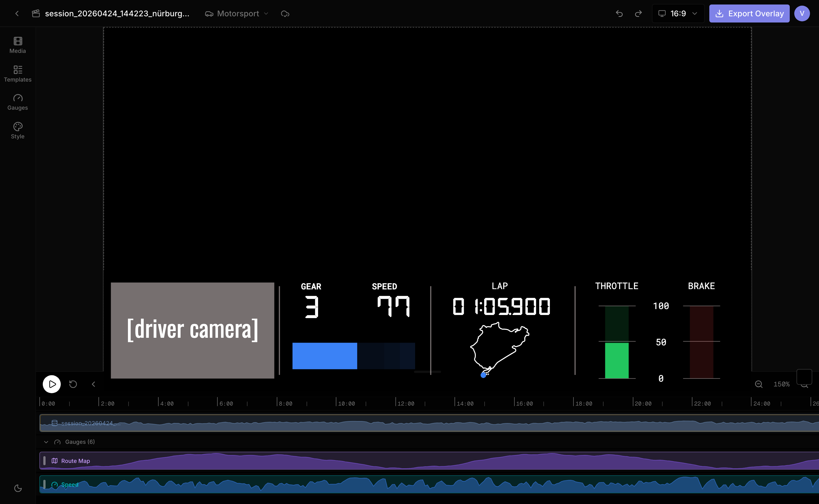Open the Gauges sidebar panel
Image resolution: width=819 pixels, height=504 pixels.
(x=18, y=102)
